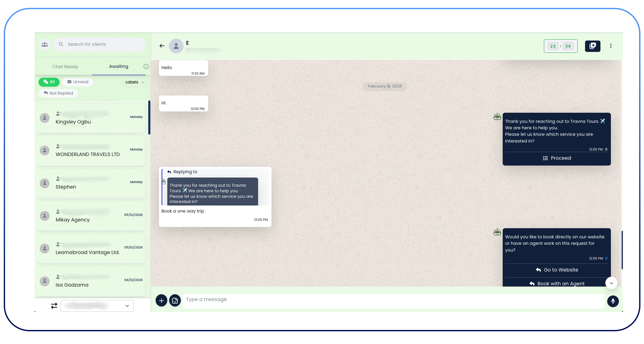
Task: Toggle the Not Replied filter
Action: pyautogui.click(x=58, y=93)
